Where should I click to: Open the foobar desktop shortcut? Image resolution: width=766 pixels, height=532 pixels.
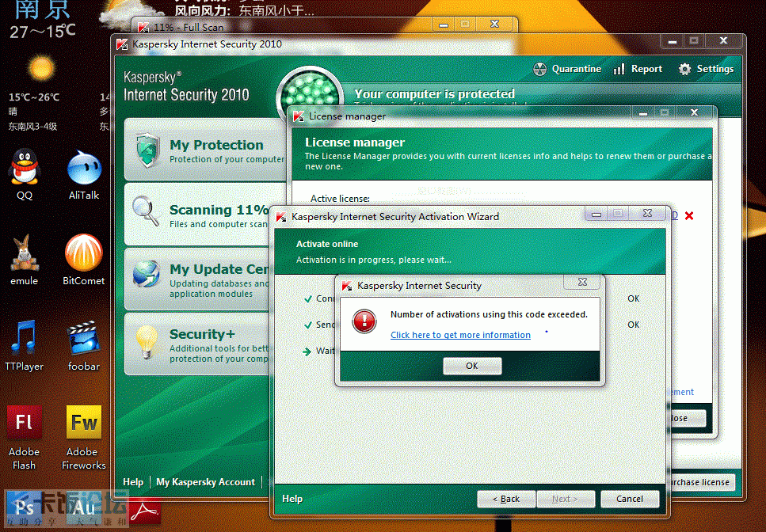pyautogui.click(x=83, y=345)
